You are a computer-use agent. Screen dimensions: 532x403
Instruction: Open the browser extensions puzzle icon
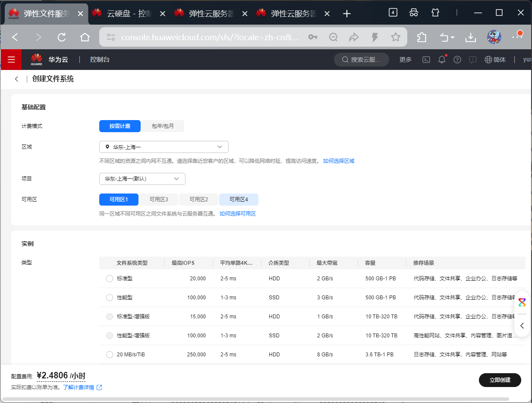click(x=422, y=38)
